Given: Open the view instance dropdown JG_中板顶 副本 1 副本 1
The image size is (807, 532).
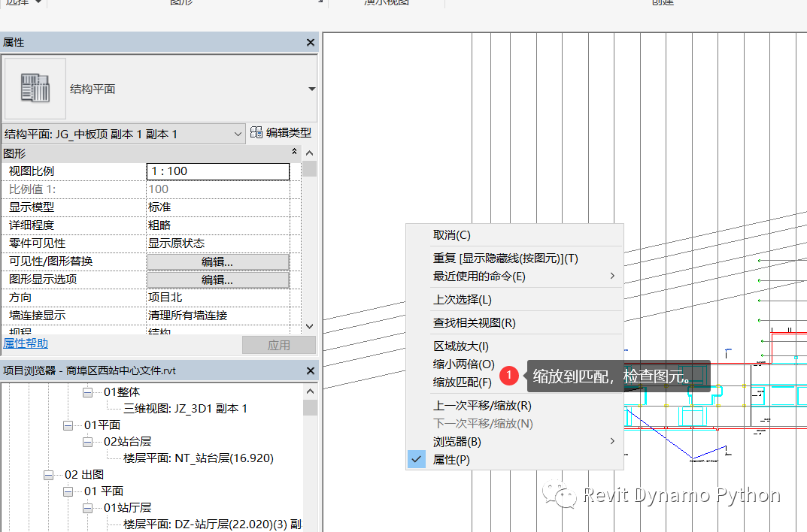Looking at the screenshot, I should (x=123, y=135).
